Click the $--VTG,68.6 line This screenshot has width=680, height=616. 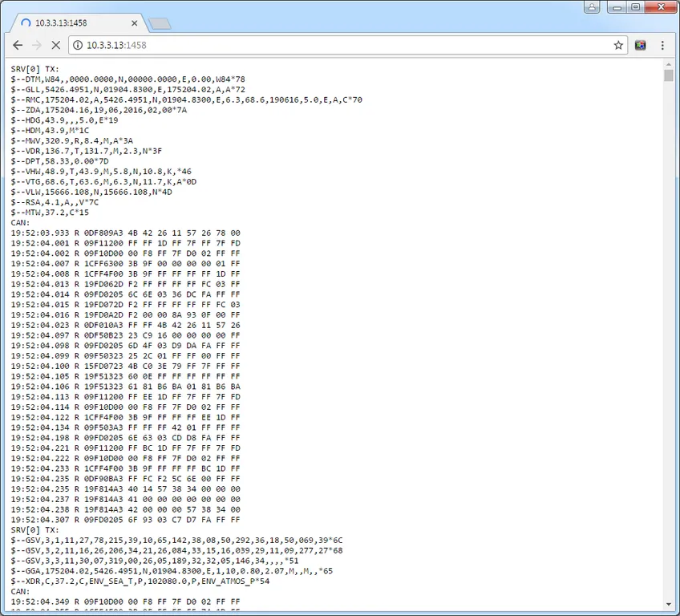[x=103, y=182]
